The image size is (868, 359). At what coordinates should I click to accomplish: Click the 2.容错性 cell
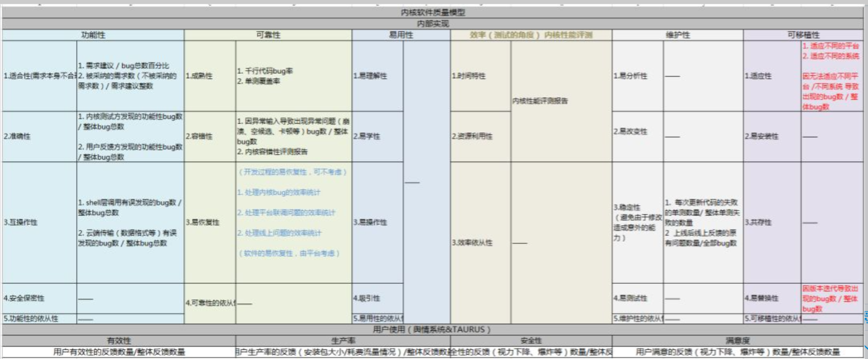coord(210,136)
